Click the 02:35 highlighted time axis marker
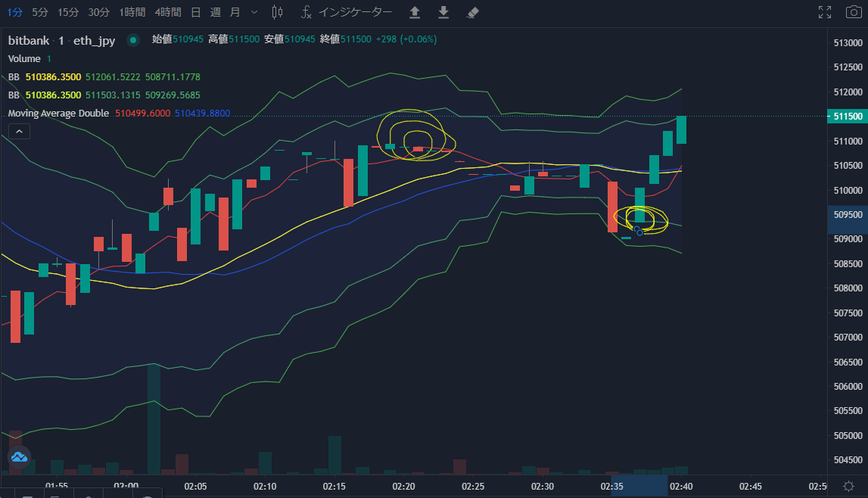The height and width of the screenshot is (498, 868). pyautogui.click(x=611, y=487)
